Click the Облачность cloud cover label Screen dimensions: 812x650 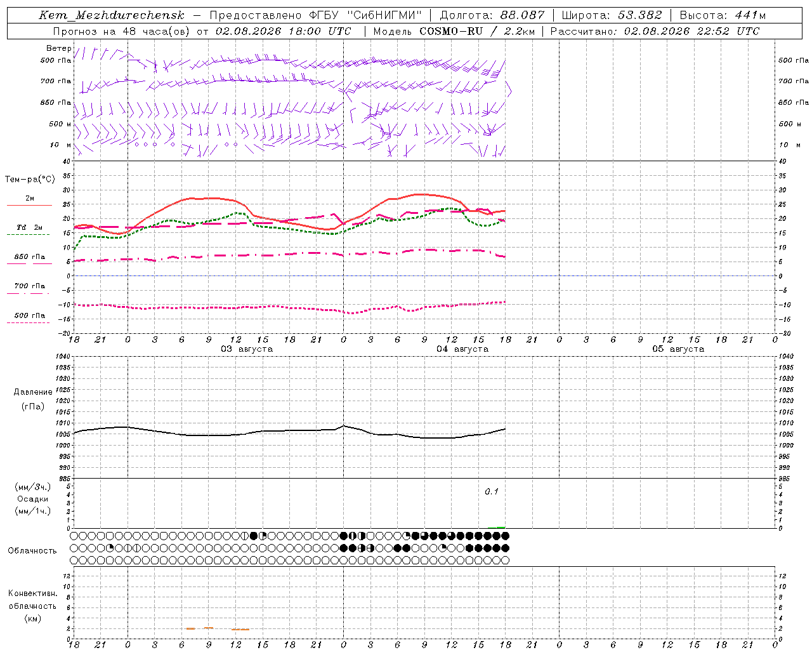[32, 551]
